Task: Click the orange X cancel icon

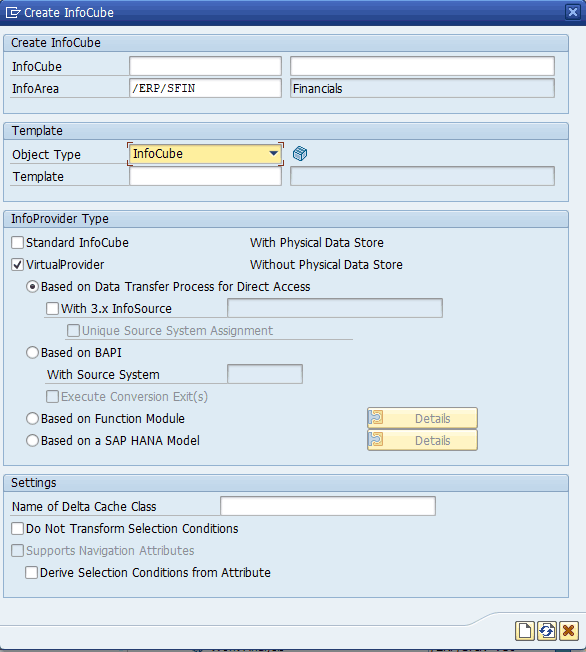Action: (569, 631)
